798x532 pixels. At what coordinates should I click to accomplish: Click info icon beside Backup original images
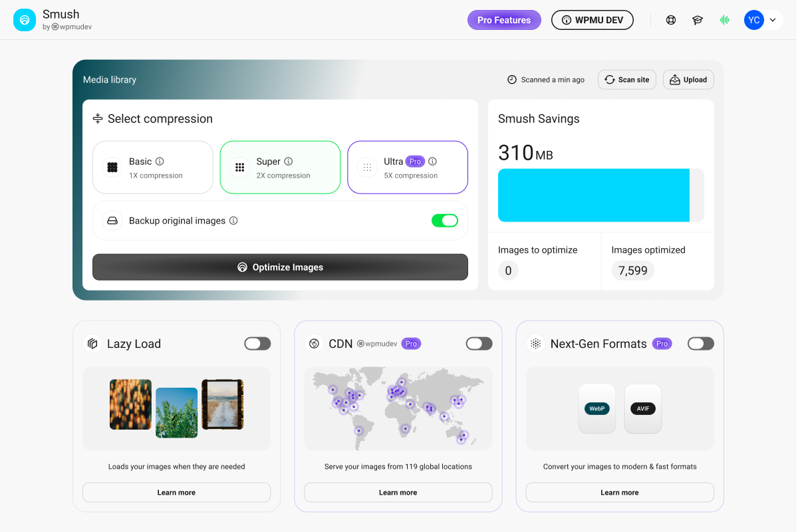pos(233,221)
